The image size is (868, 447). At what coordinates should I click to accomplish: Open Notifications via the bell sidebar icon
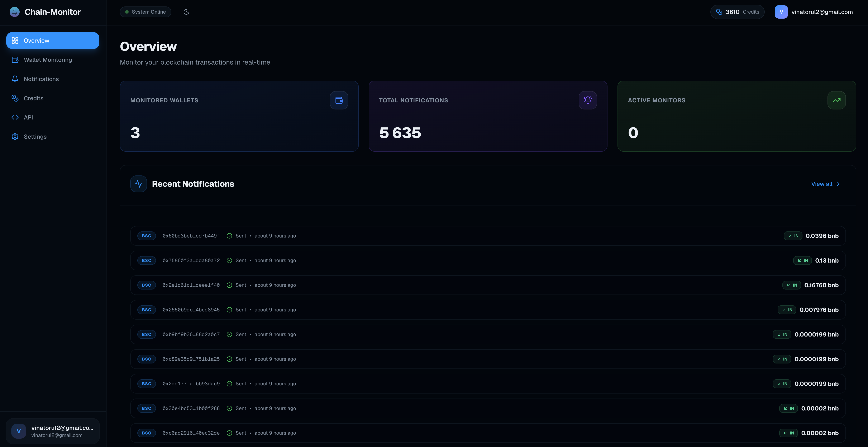(x=15, y=79)
